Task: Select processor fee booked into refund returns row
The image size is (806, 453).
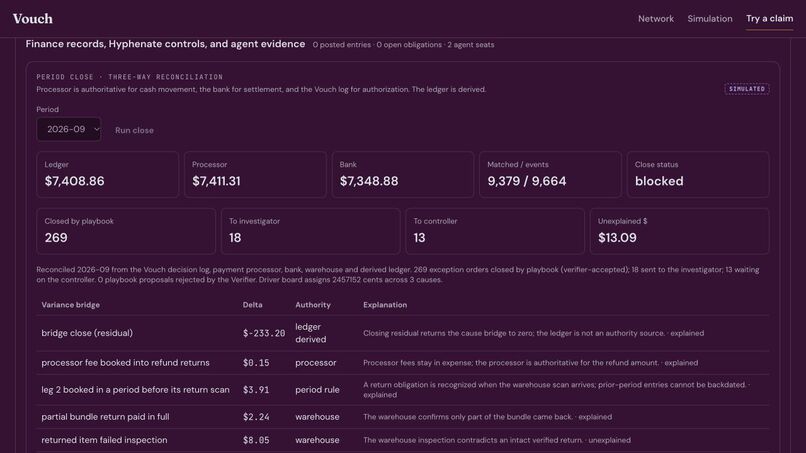Action: click(402, 363)
